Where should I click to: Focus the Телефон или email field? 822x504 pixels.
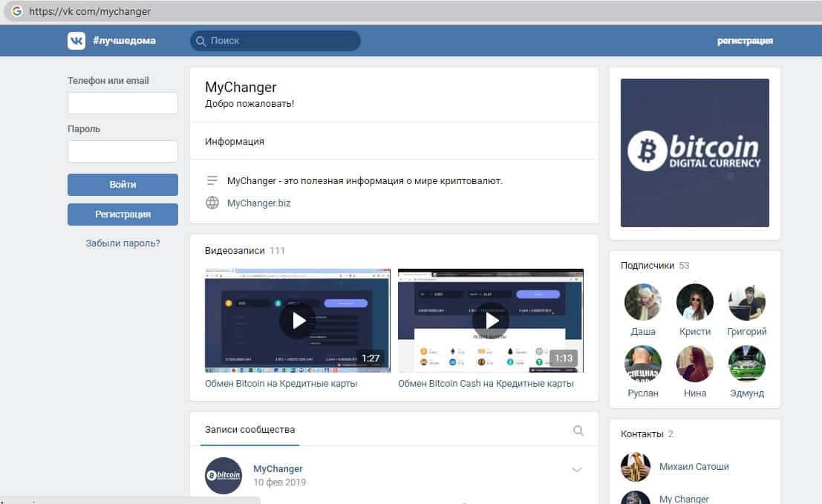(123, 103)
